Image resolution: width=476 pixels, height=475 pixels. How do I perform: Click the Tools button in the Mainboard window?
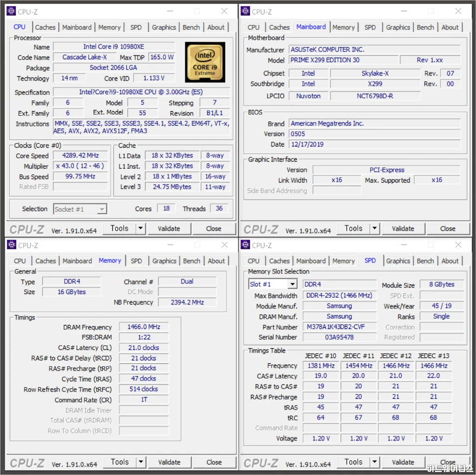[353, 228]
